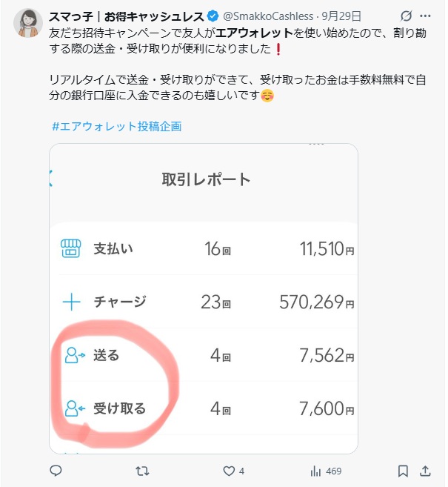Click the チャージ plus icon in the image

tap(71, 302)
